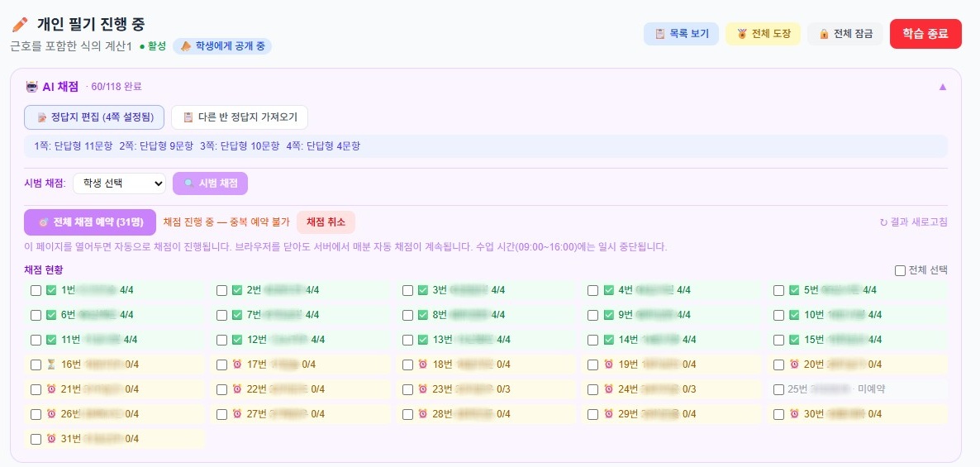Click the alarm clock icon of 29번
Image resolution: width=980 pixels, height=467 pixels.
coord(609,414)
